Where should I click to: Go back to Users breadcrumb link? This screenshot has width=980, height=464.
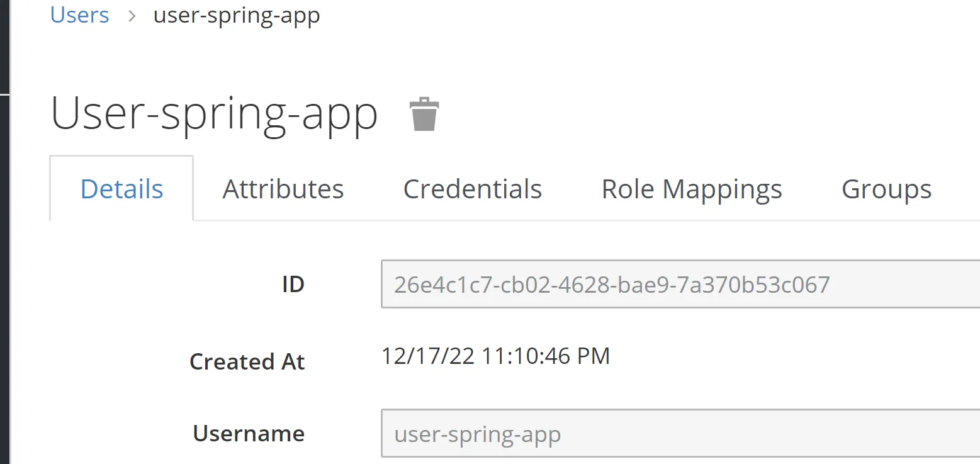click(79, 14)
